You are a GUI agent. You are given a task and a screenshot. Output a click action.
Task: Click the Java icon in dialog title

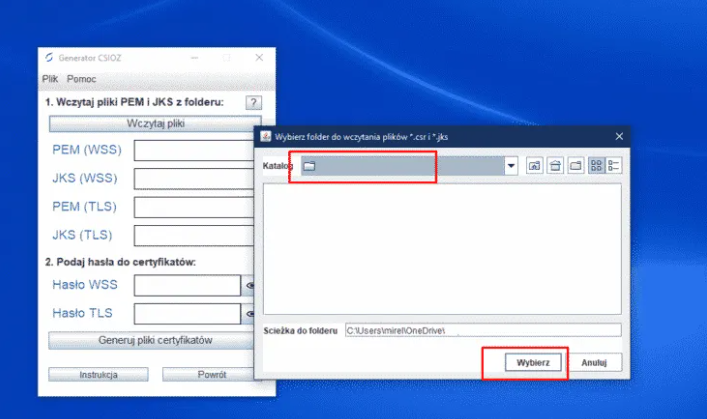(266, 136)
